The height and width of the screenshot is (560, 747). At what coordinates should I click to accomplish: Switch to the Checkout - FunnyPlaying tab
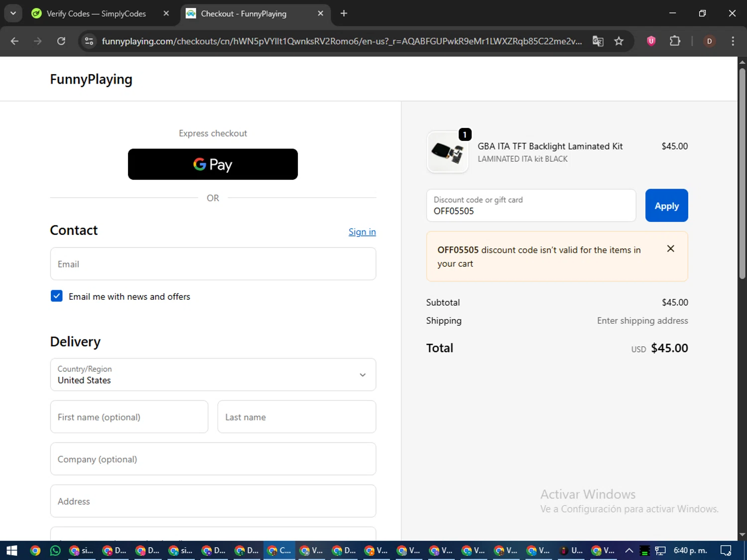coord(244,13)
